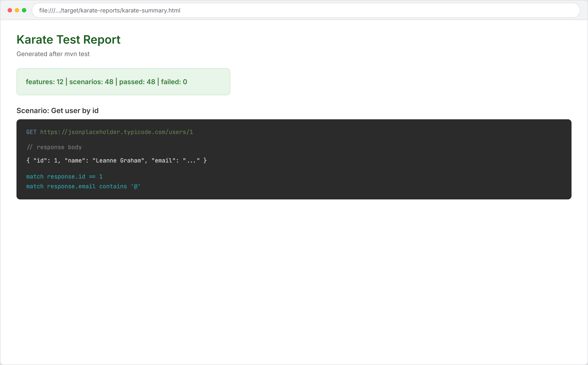
Task: Click 'failed: 0' in summary box
Action: point(174,82)
